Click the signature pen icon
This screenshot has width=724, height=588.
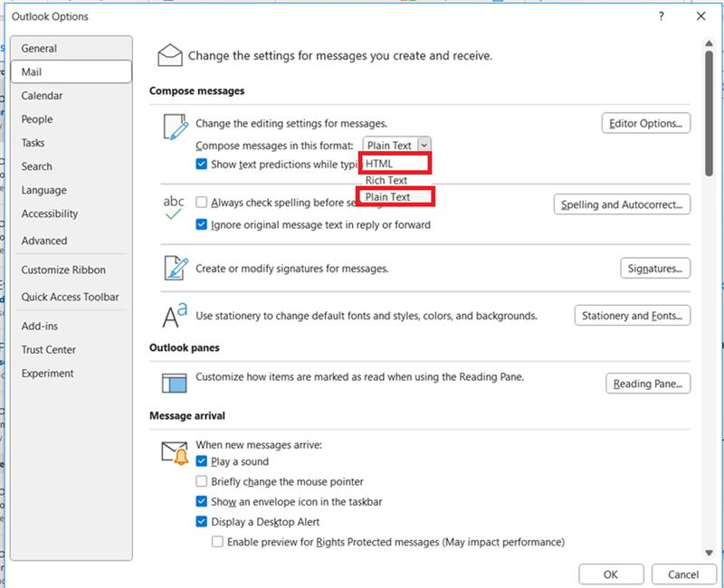click(x=176, y=268)
